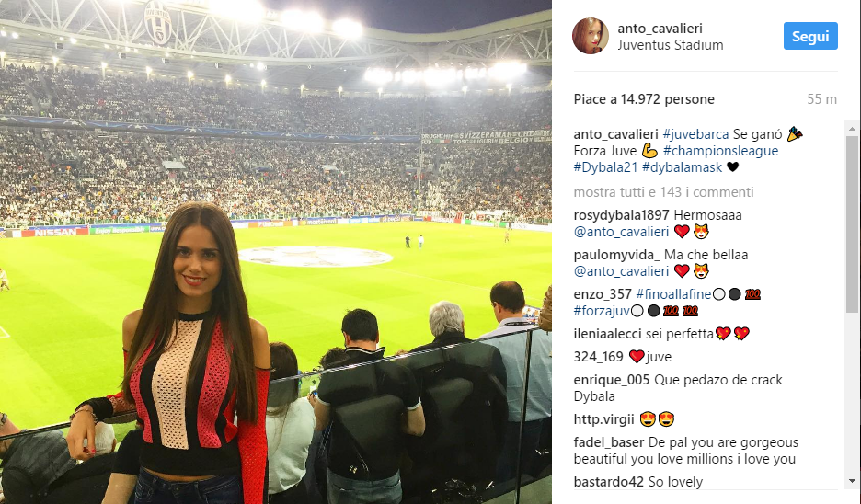Image resolution: width=861 pixels, height=504 pixels.
Task: Open the #dybalamask hashtag
Action: coord(682,167)
